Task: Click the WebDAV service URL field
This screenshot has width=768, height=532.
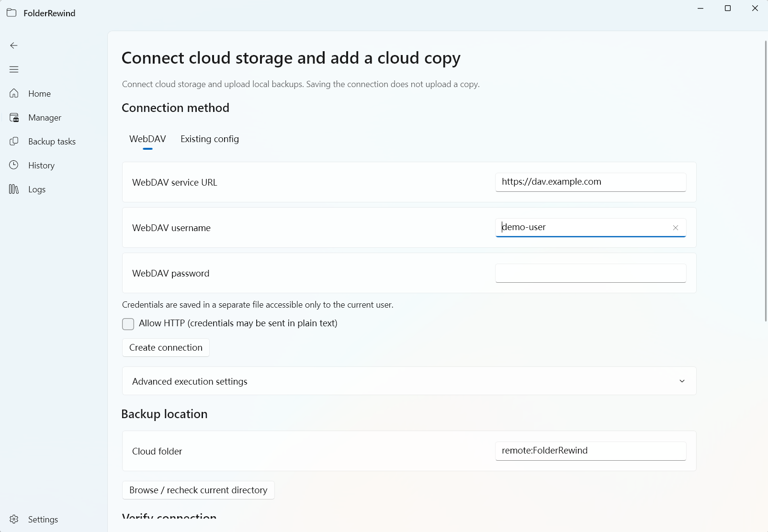Action: coord(590,182)
